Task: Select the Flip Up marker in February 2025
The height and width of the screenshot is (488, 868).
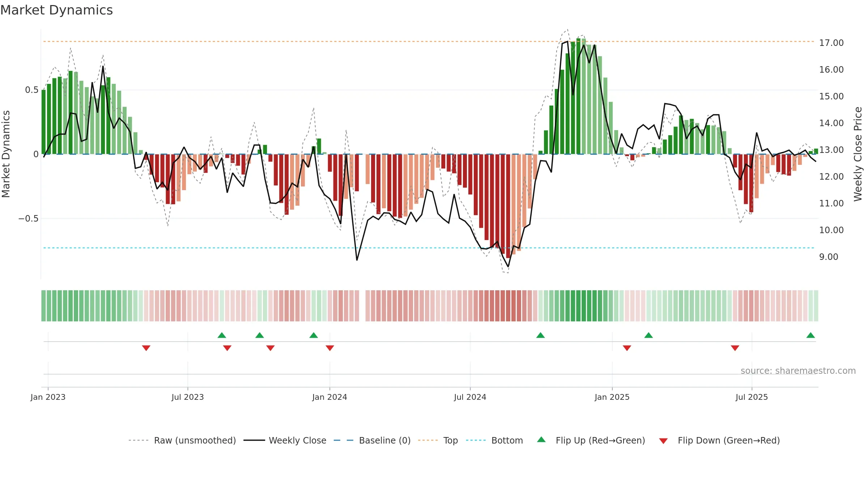Action: click(648, 335)
